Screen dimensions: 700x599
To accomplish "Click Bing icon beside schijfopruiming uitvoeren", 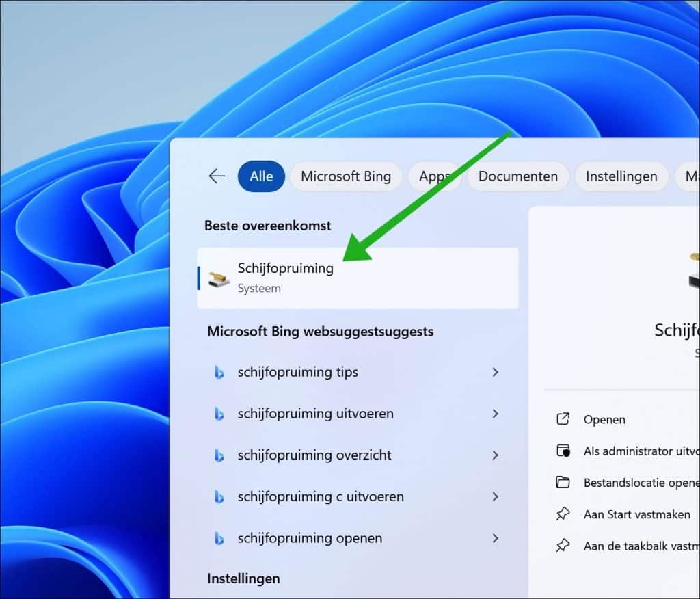I will pos(219,414).
